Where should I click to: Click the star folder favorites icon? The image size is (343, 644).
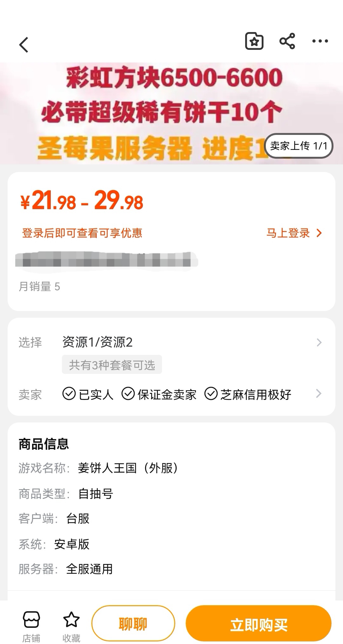point(254,41)
